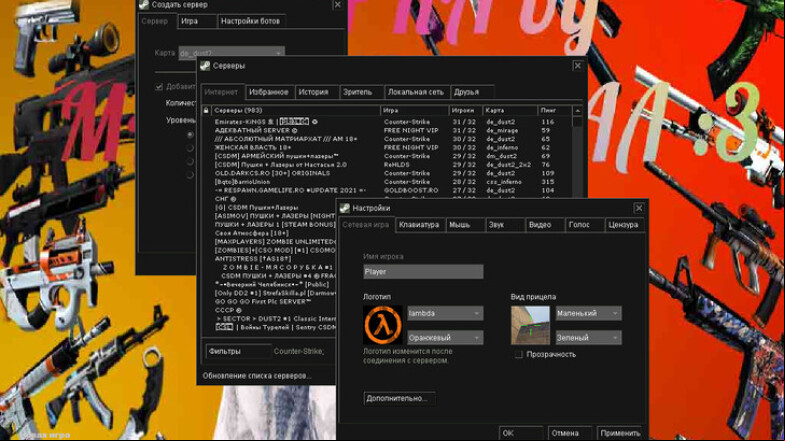Image resolution: width=785 pixels, height=441 pixels.
Task: Select the GO GO GO First Plc SERVER row
Action: point(269,301)
